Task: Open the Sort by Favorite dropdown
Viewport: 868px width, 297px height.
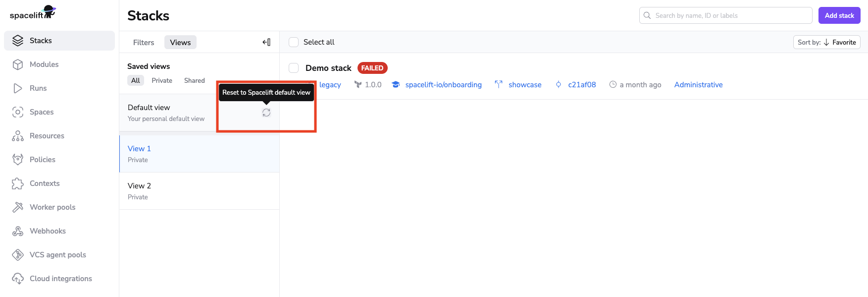Action: 826,42
